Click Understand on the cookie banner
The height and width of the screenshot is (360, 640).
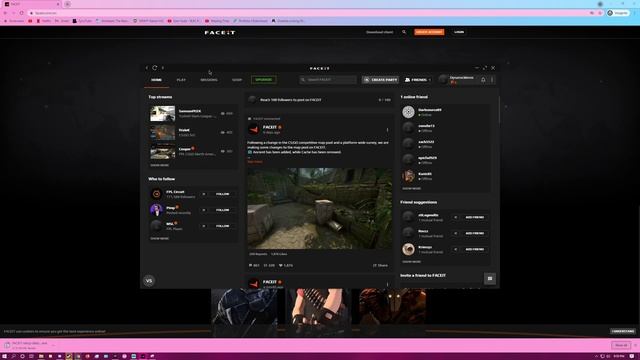623,331
